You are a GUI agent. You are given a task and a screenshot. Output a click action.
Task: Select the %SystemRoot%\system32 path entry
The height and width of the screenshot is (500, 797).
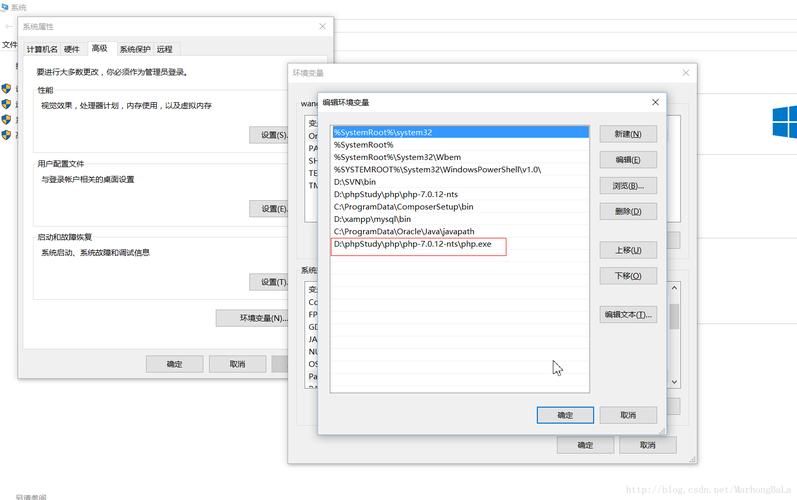pyautogui.click(x=460, y=132)
